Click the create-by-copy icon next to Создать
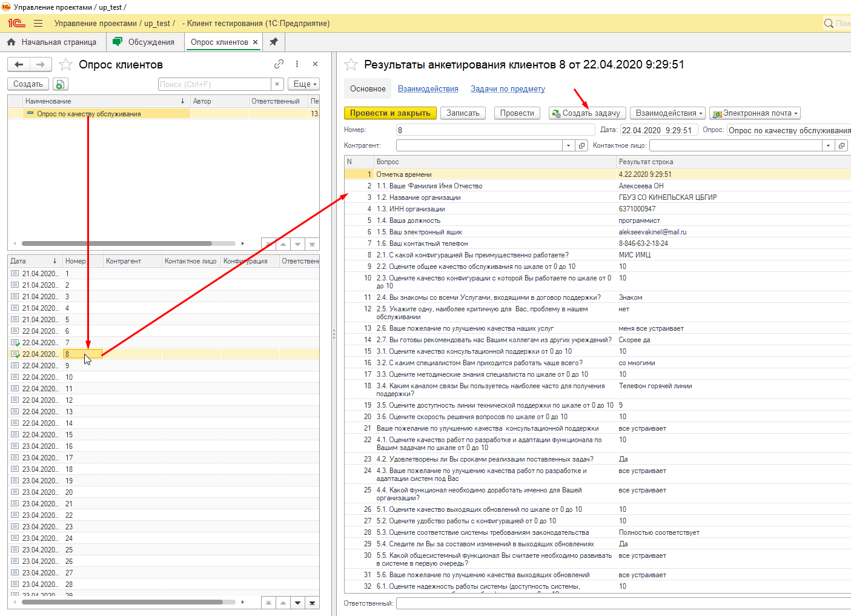The height and width of the screenshot is (616, 851). [60, 85]
